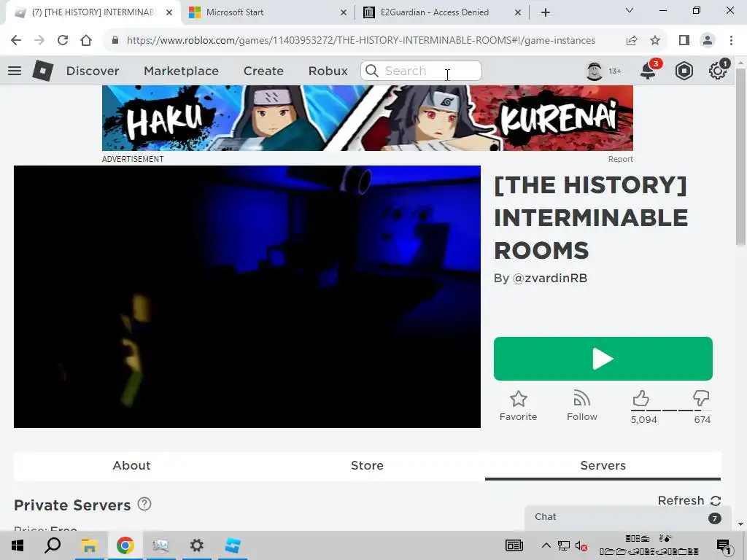Open the Windows notification center
747x560 pixels.
click(x=724, y=547)
